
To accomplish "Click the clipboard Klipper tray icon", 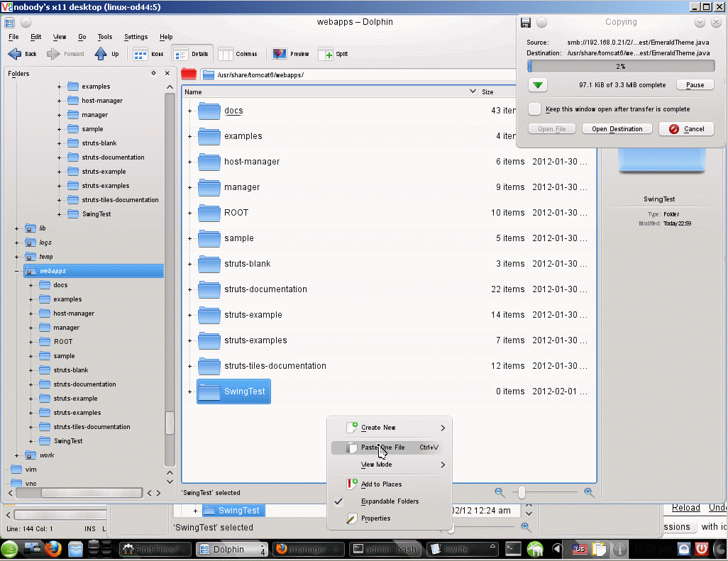I will tap(599, 550).
